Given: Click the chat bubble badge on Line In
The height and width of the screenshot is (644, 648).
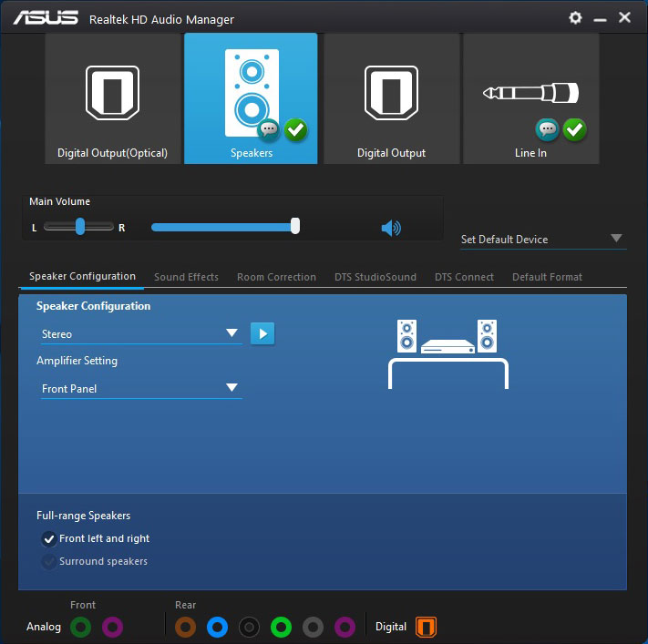Looking at the screenshot, I should click(547, 129).
